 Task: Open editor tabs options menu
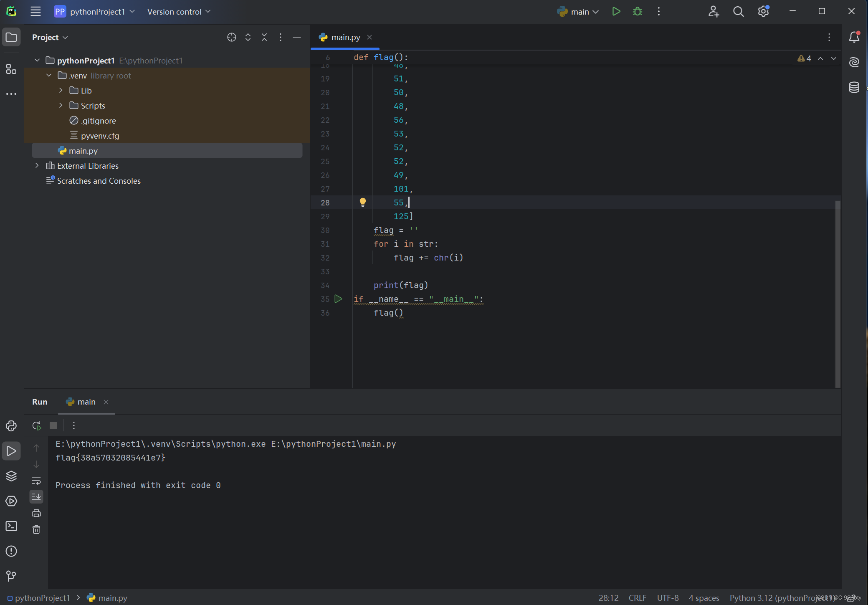pos(829,37)
